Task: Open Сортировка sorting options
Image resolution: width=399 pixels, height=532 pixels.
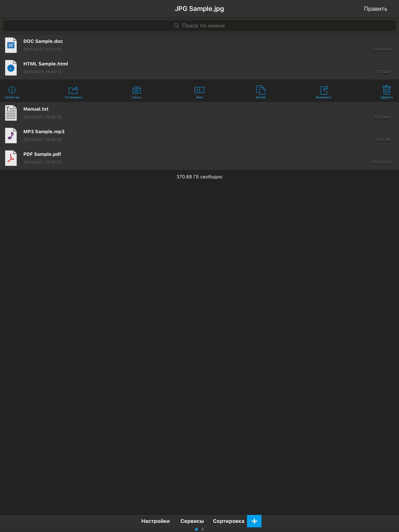Action: tap(228, 521)
